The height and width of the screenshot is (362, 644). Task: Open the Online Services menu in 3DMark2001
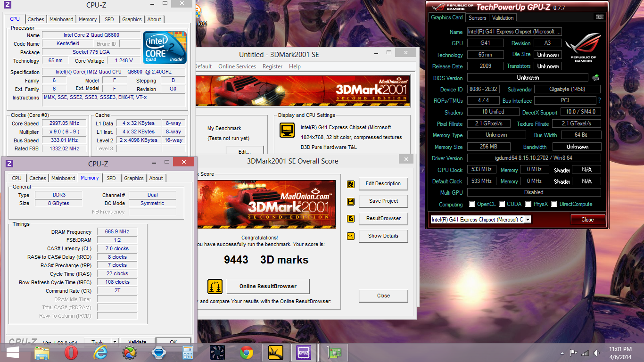coord(237,66)
